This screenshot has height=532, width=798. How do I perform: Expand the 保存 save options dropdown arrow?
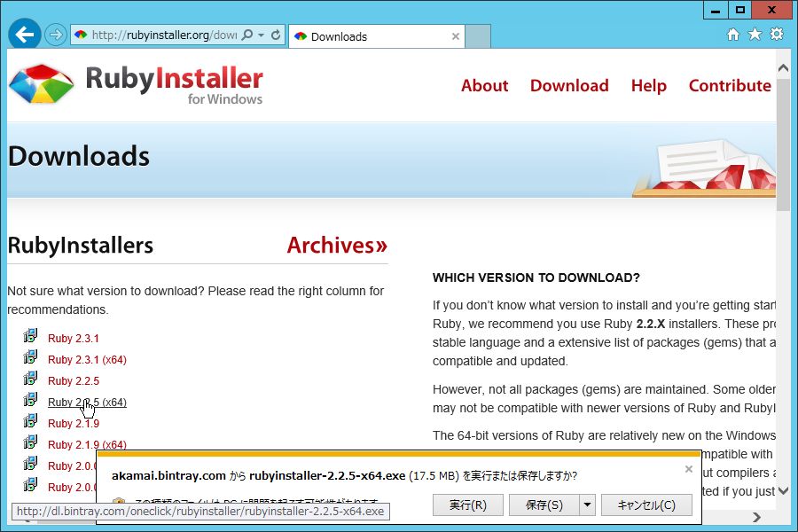[587, 505]
